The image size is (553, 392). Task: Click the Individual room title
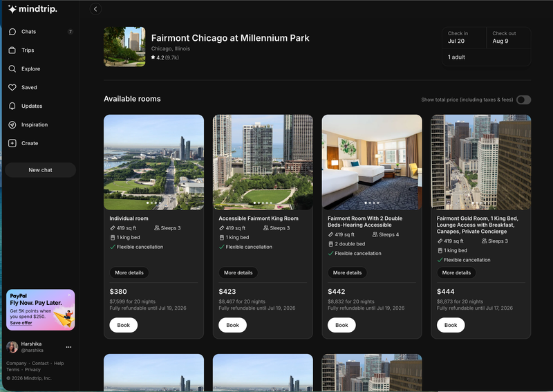click(x=129, y=218)
